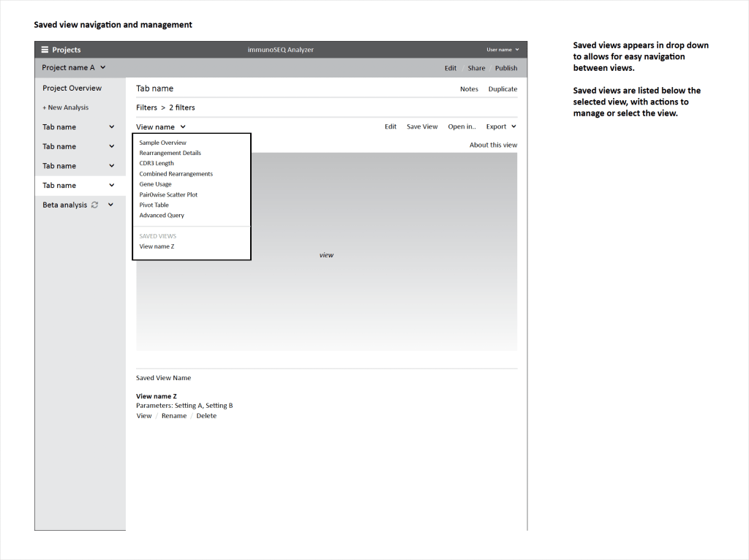Pick Gene Usage from the dropdown list
This screenshot has height=560, width=749.
pos(155,184)
